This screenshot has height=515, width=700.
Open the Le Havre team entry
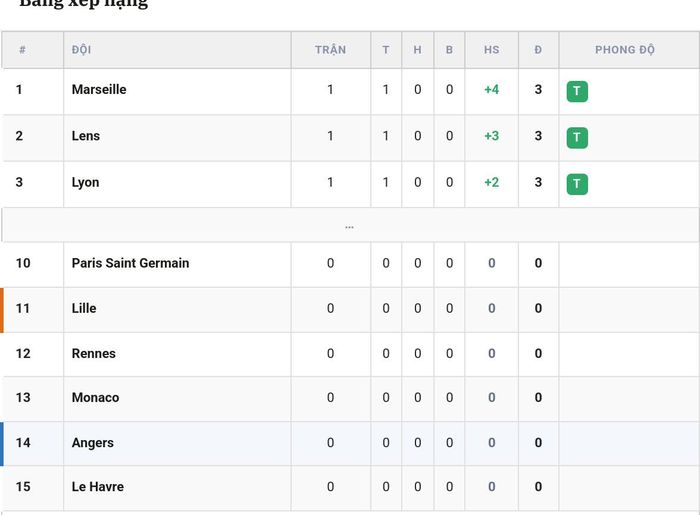[98, 486]
